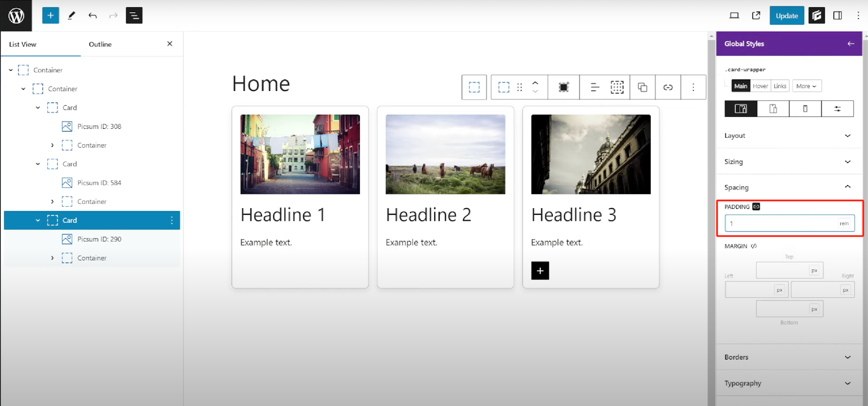Click the block inserter plus button
Viewport: 868px width, 406px height.
point(51,16)
